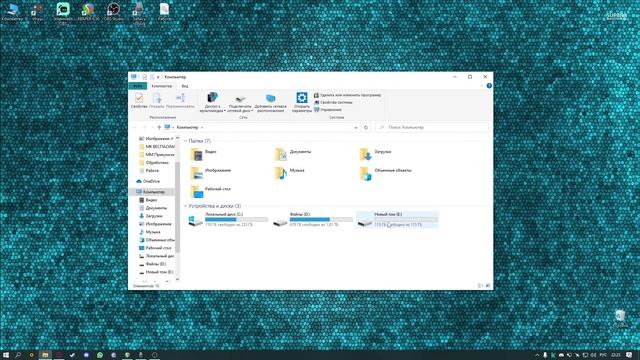
Task: Click the properties icon in title bar toolbar
Action: [x=144, y=77]
